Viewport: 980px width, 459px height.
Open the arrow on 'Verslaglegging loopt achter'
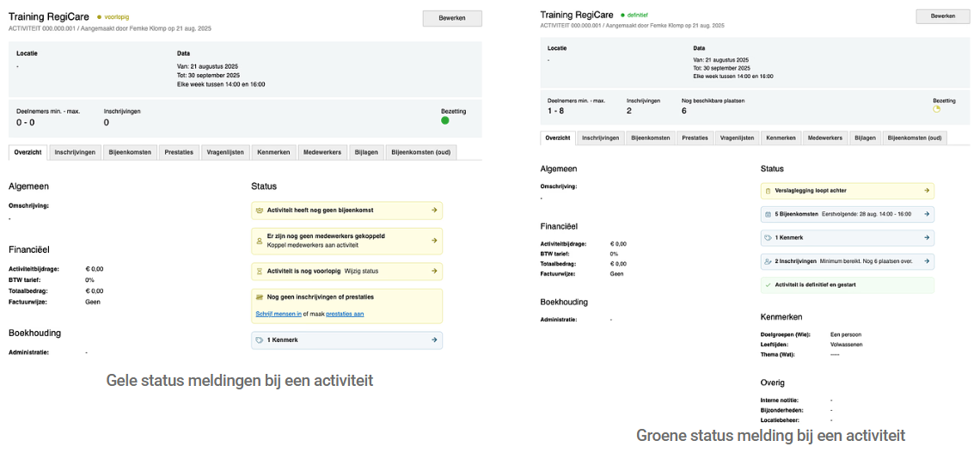point(927,191)
